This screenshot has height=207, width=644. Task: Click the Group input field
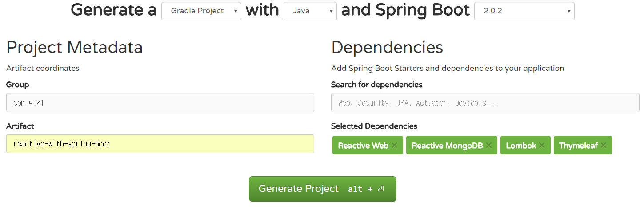[160, 103]
